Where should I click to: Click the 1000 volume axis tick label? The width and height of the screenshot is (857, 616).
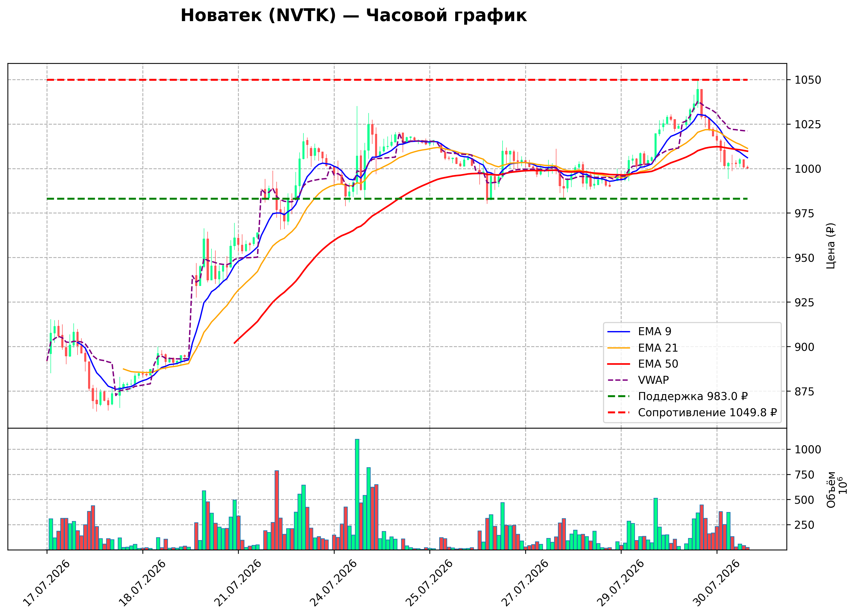[808, 450]
